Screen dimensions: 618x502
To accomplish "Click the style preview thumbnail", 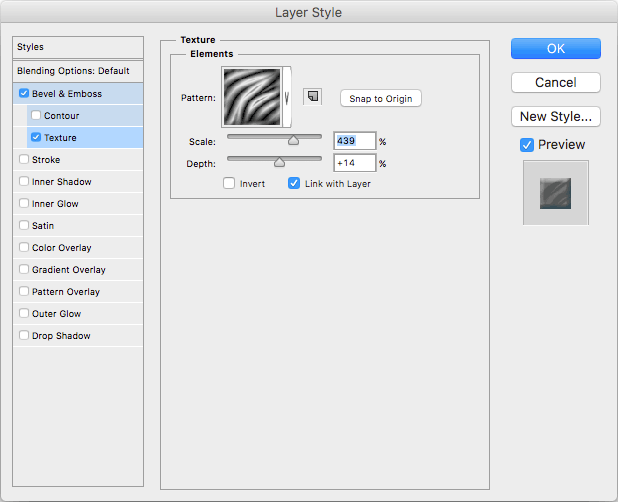I will click(556, 193).
